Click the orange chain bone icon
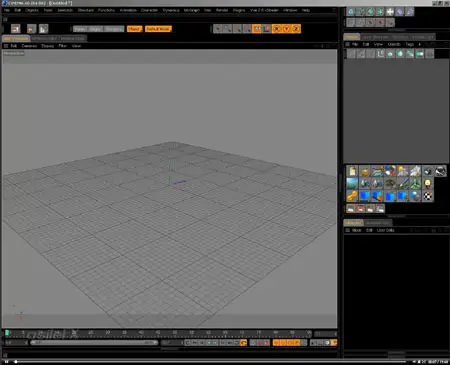Screen dimensions: 450x365 click(x=352, y=196)
